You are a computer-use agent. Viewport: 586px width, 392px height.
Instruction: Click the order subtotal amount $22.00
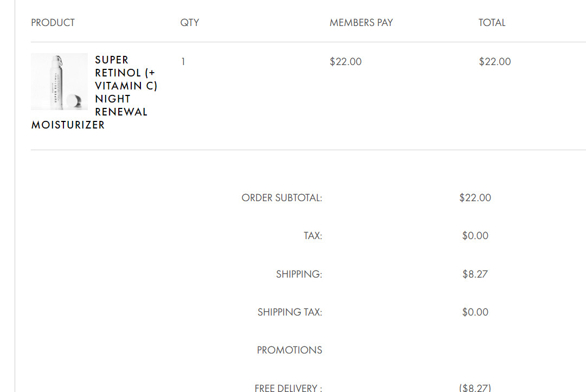pyautogui.click(x=475, y=198)
